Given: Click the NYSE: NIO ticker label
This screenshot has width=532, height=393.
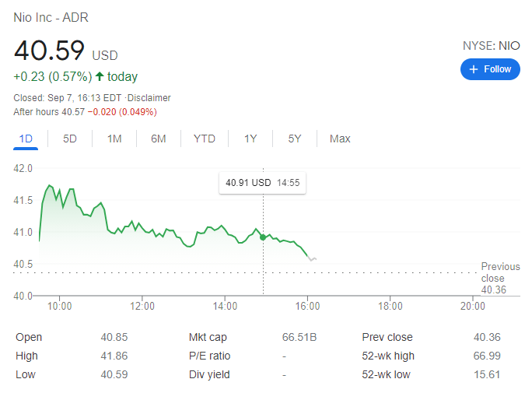Looking at the screenshot, I should (491, 45).
